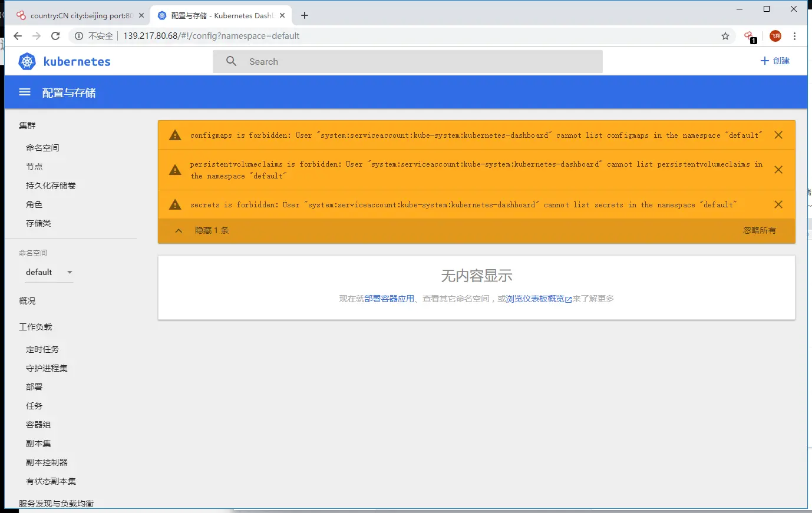Click 忽略所有 to dismiss all warnings
This screenshot has width=812, height=513.
[x=760, y=230]
